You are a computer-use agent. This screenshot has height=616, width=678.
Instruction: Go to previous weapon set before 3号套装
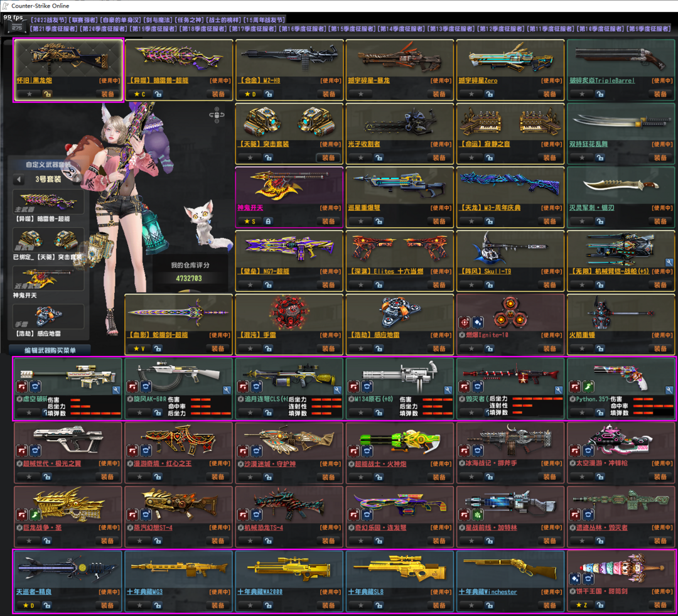[x=19, y=179]
